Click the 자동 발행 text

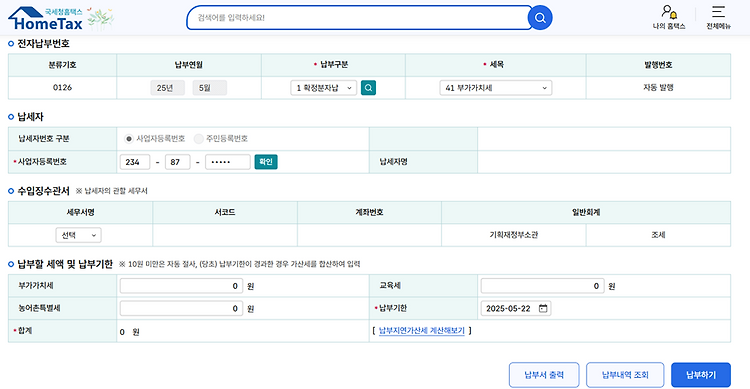click(x=658, y=88)
